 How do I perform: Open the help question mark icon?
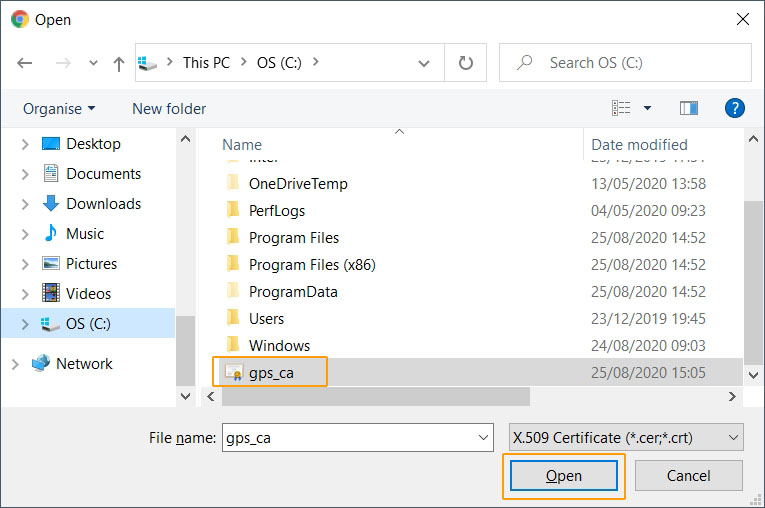pos(735,108)
